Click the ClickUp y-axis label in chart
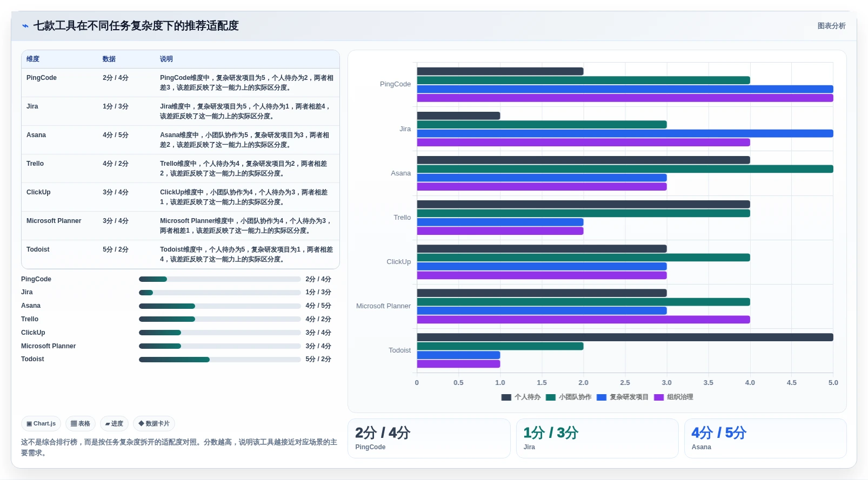Image resolution: width=868 pixels, height=480 pixels. click(399, 262)
